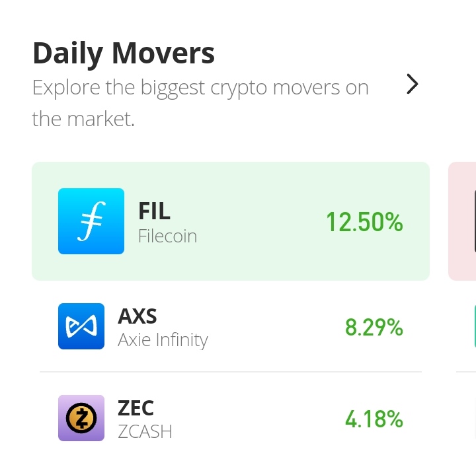The width and height of the screenshot is (476, 461).
Task: Click the divider line below the AXS row
Action: coord(231,372)
